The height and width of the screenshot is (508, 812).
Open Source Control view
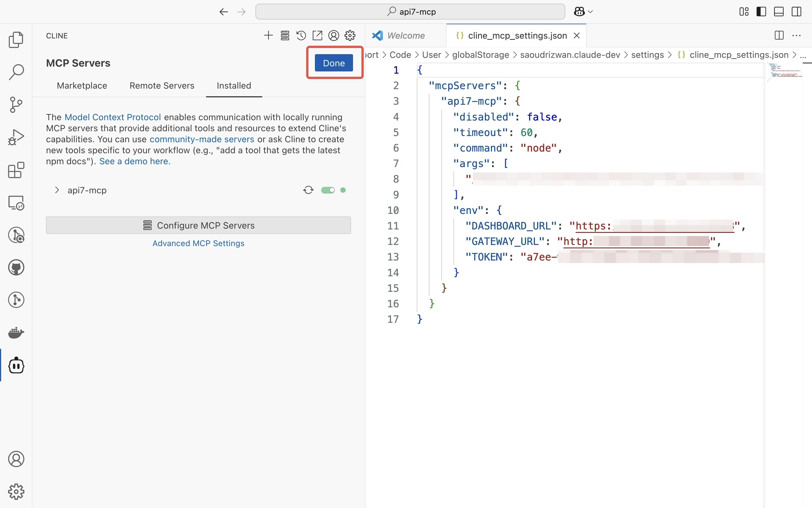[x=16, y=105]
